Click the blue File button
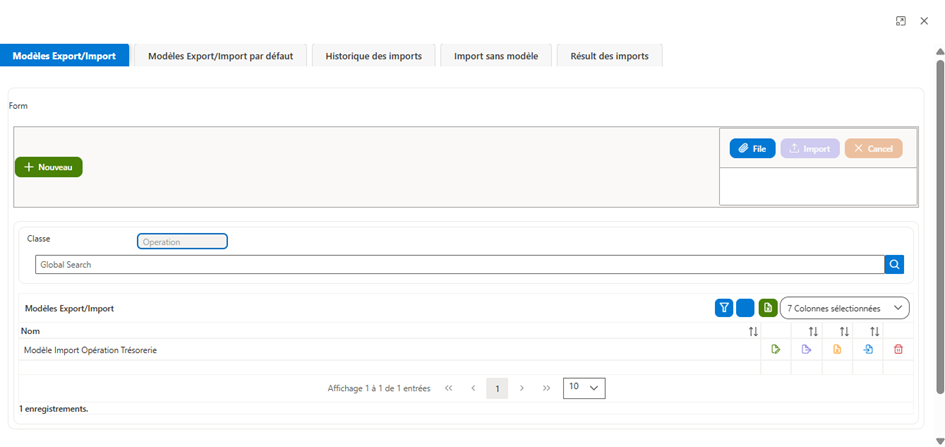945x447 pixels. pyautogui.click(x=752, y=148)
